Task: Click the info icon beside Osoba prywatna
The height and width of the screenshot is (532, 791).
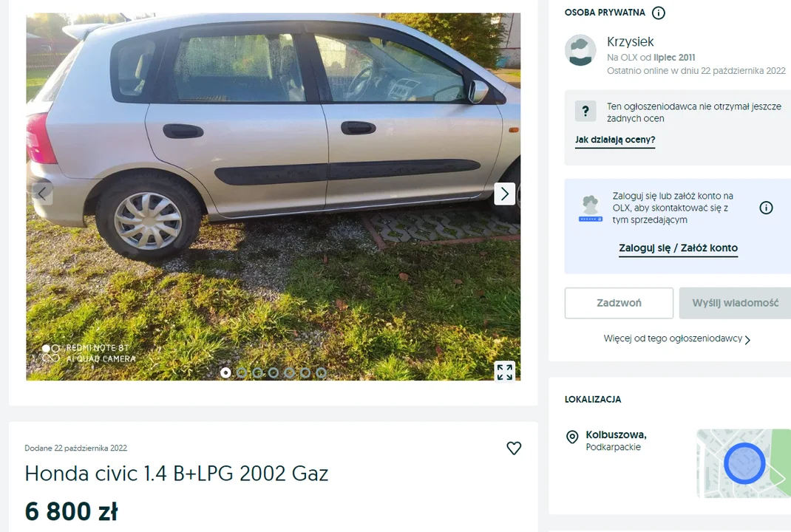Action: coord(659,13)
